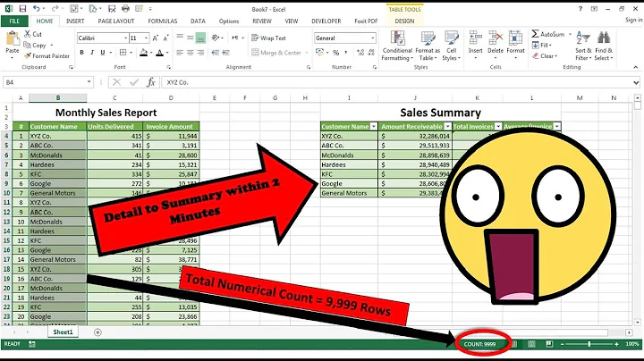
Task: Toggle Underline formatting
Action: click(x=103, y=53)
